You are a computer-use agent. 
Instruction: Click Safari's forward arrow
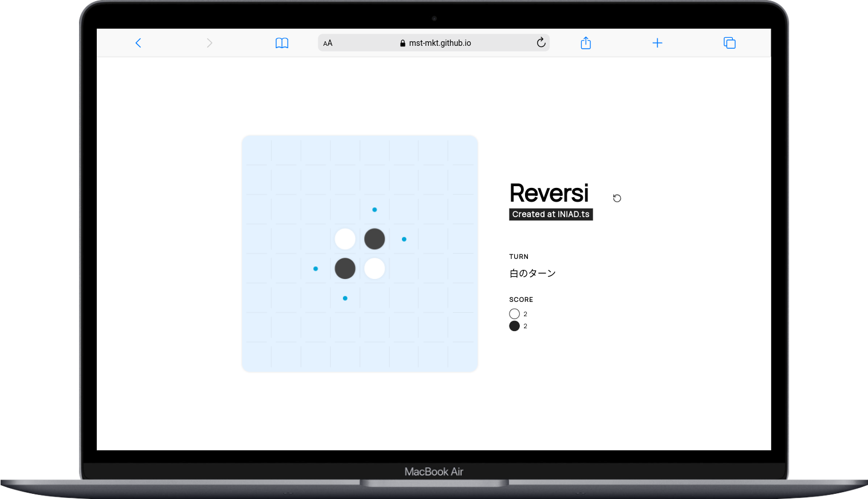pos(210,43)
